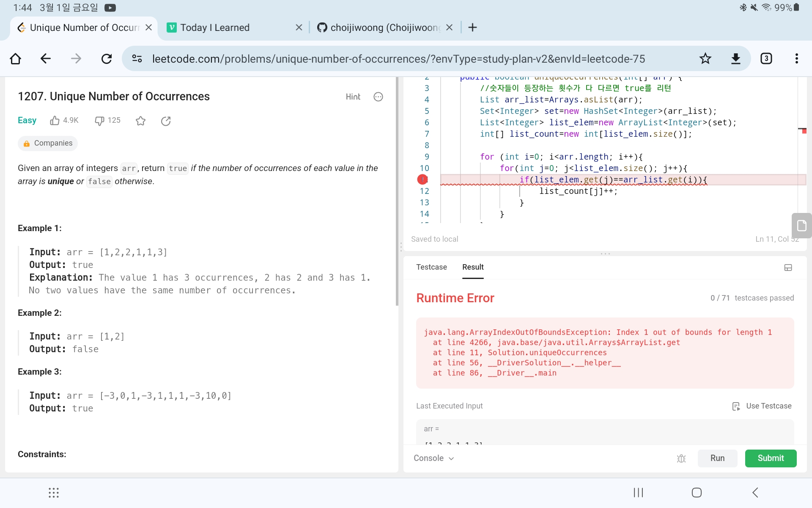The width and height of the screenshot is (812, 508).
Task: Open the debugger bug icon
Action: click(681, 458)
